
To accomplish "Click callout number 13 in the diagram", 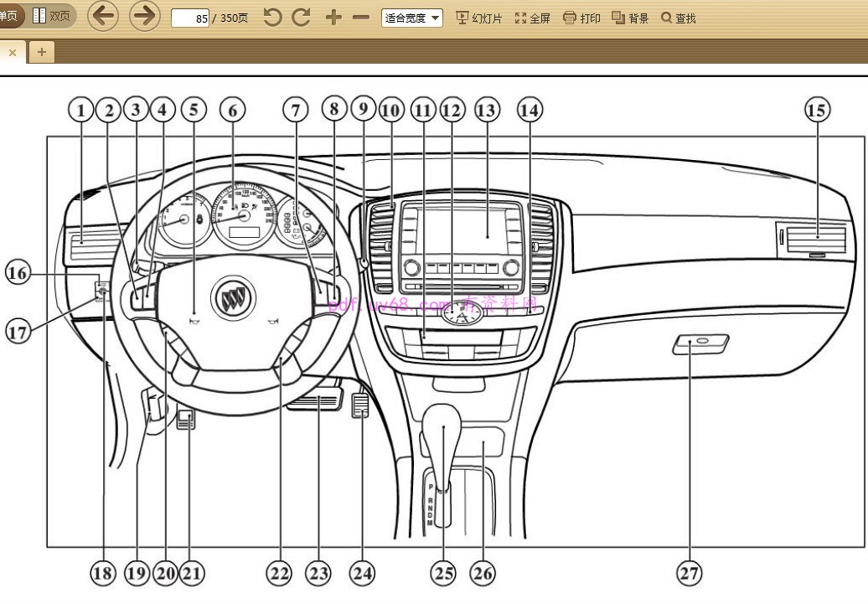I will pos(486,110).
